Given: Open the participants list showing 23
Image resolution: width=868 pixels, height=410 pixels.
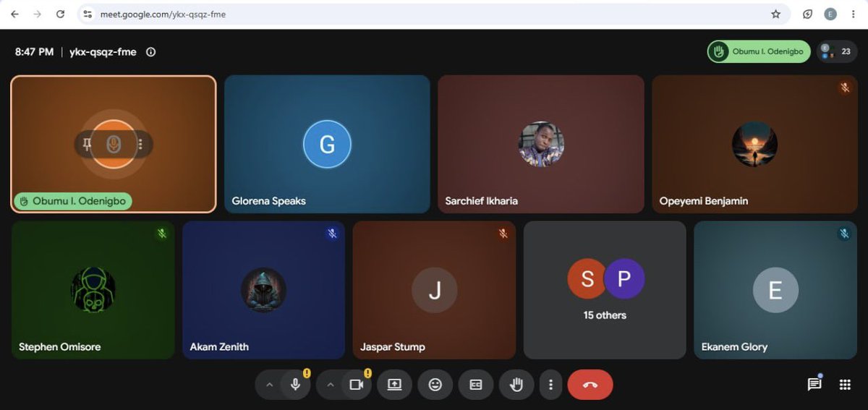Looking at the screenshot, I should [837, 51].
